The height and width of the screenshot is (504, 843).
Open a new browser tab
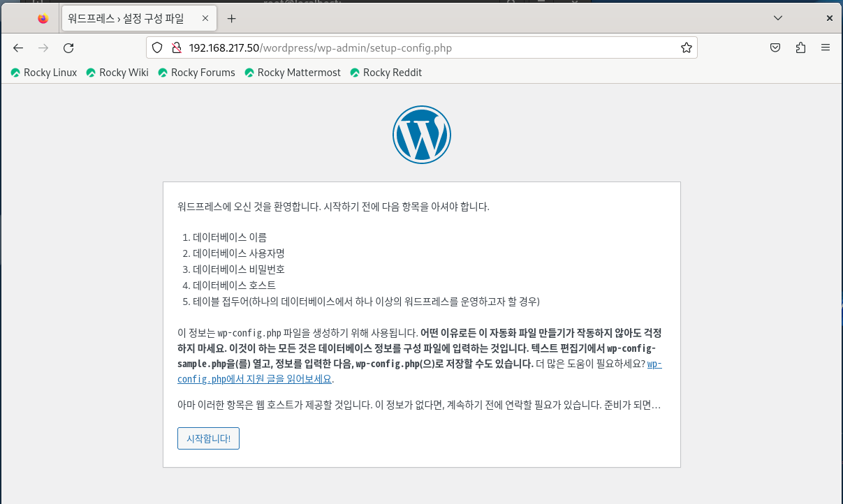point(232,19)
